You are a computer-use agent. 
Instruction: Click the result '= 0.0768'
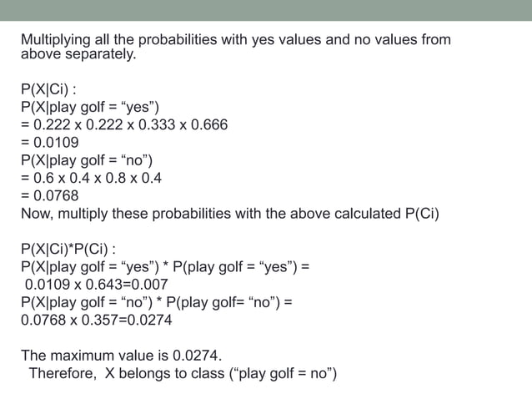click(50, 195)
